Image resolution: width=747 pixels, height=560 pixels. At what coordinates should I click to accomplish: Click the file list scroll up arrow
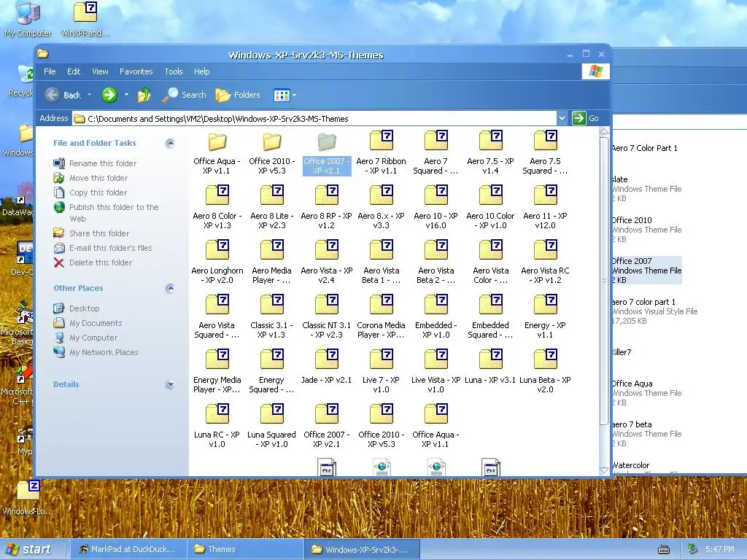[604, 131]
